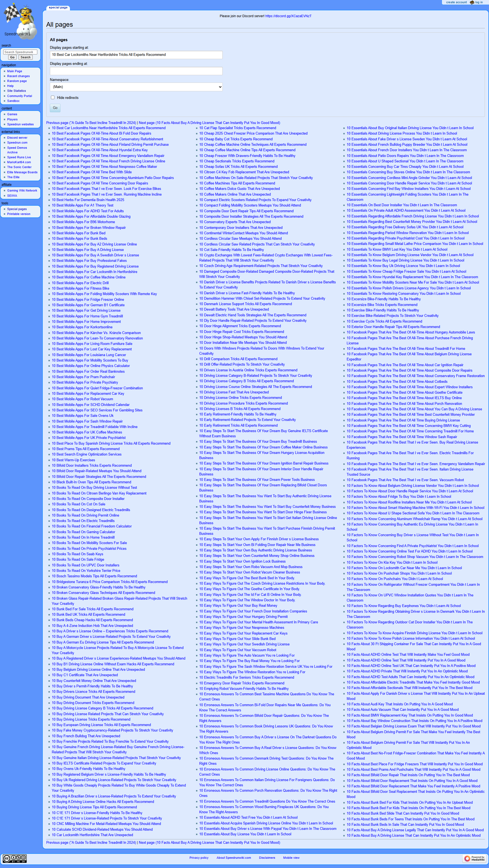Open the Privacy policy footer link
This screenshot has width=489, height=868.
[199, 858]
